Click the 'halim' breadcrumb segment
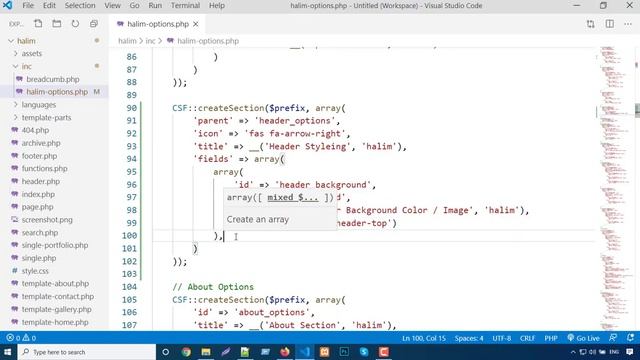Image resolution: width=640 pixels, height=360 pixels. point(127,41)
